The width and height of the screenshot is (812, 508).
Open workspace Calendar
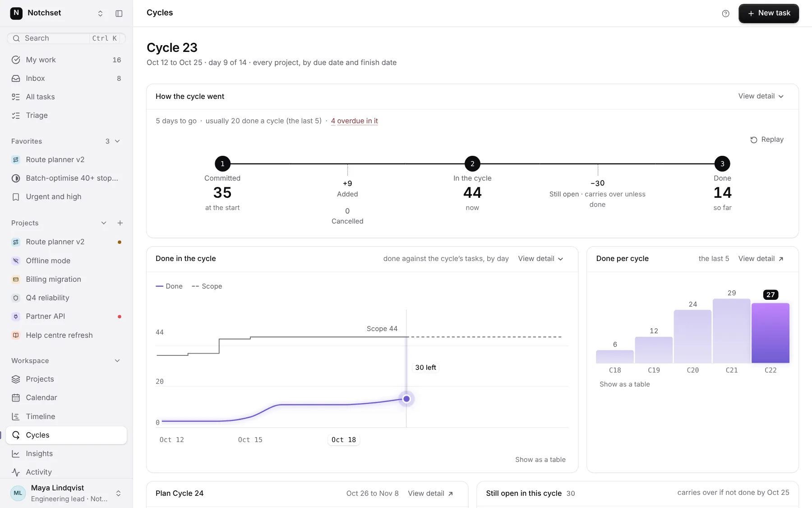[66, 397]
